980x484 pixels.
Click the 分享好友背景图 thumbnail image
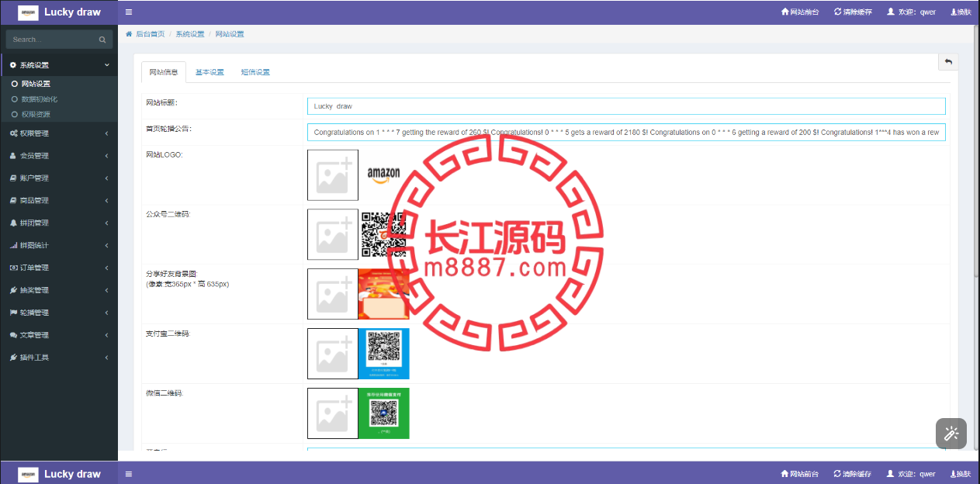[383, 294]
